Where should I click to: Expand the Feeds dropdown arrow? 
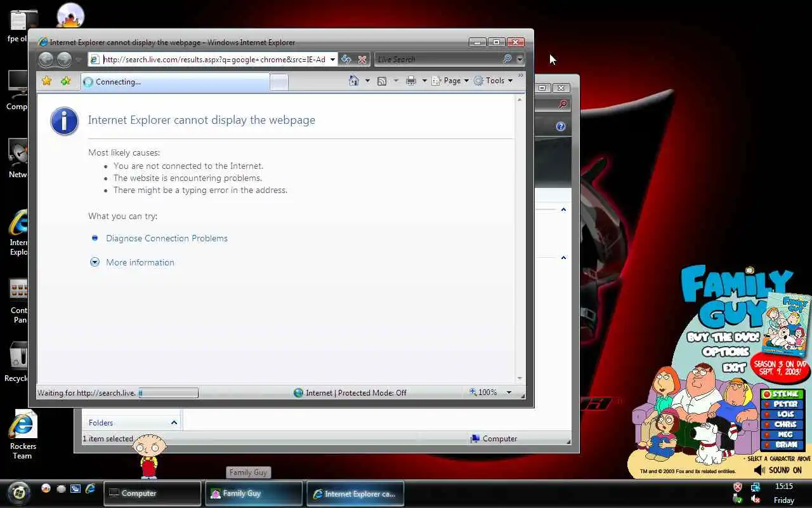pyautogui.click(x=396, y=81)
